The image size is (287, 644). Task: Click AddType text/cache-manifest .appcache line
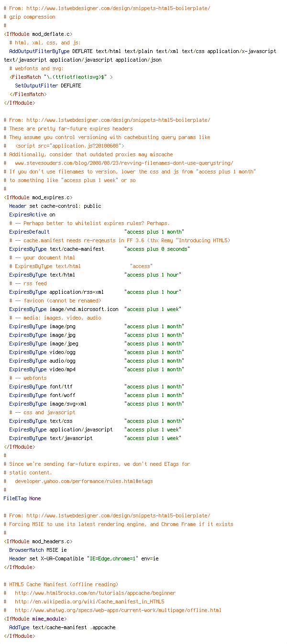click(62, 627)
